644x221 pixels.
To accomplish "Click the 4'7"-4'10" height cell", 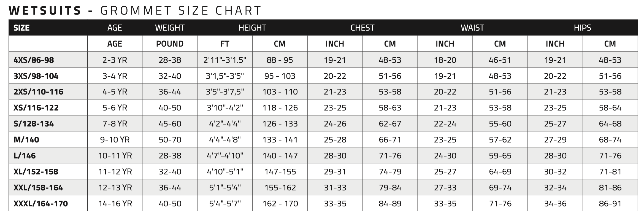I will [x=225, y=156].
